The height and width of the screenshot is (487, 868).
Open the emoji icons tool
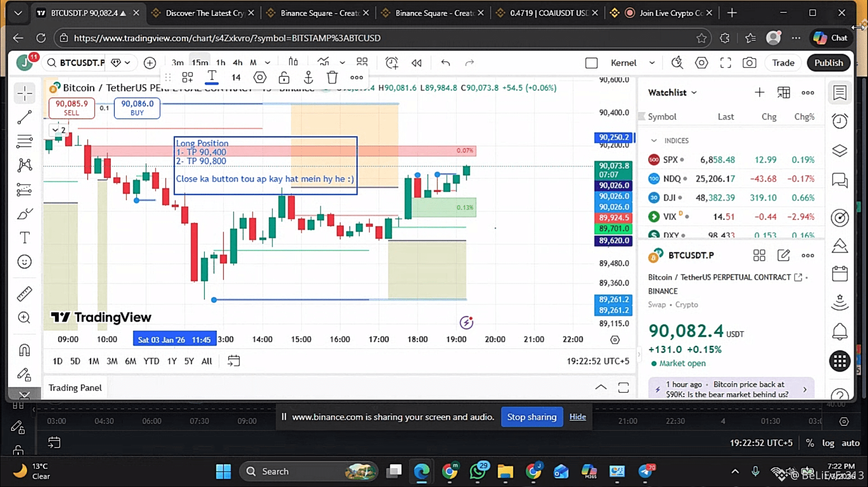24,262
